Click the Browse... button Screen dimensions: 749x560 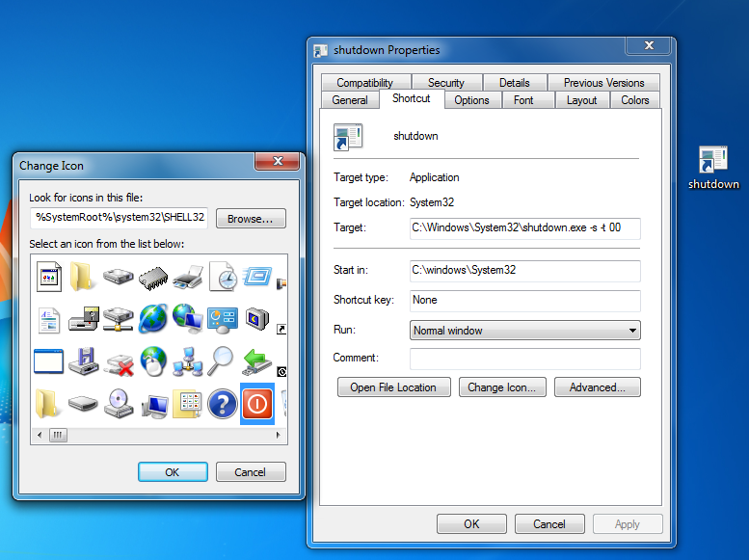point(251,219)
